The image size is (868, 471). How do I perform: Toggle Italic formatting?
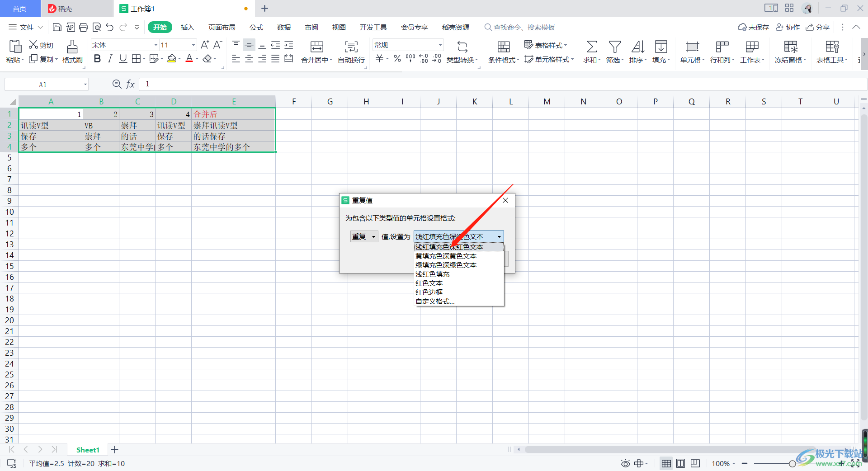[110, 58]
